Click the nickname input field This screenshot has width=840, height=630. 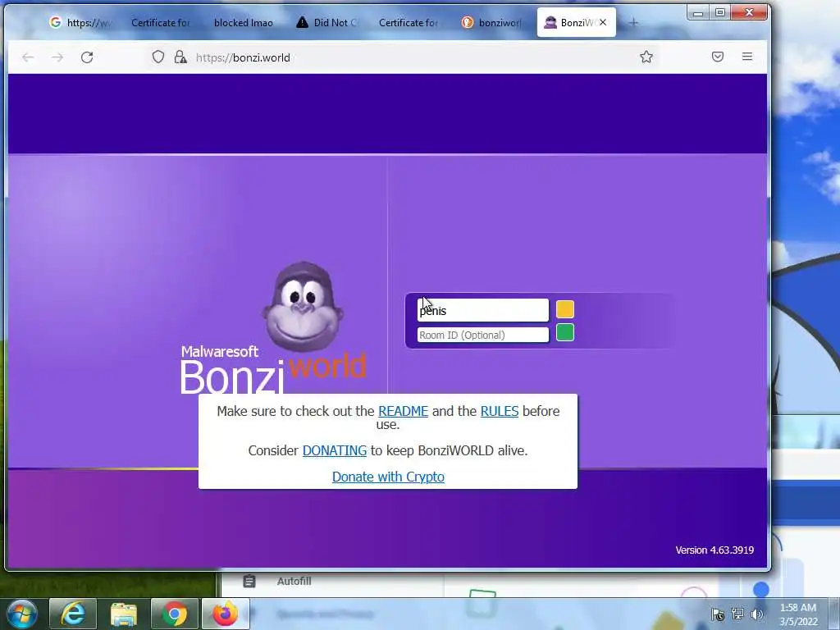482,310
